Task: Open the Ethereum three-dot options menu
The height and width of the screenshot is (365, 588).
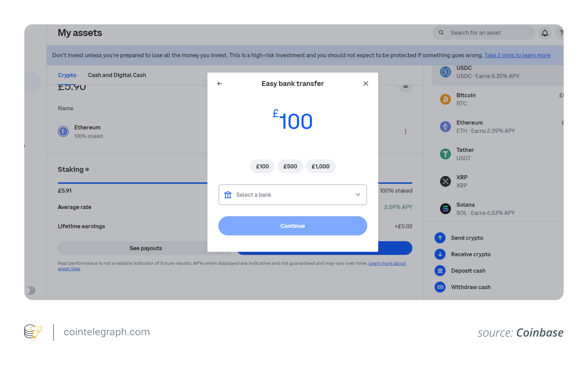Action: 406,131
